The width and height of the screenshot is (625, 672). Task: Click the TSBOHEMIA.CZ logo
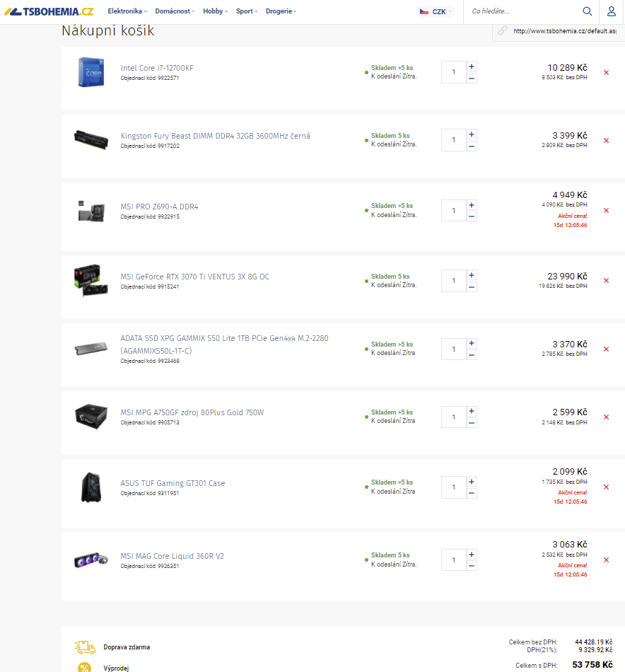tap(49, 11)
